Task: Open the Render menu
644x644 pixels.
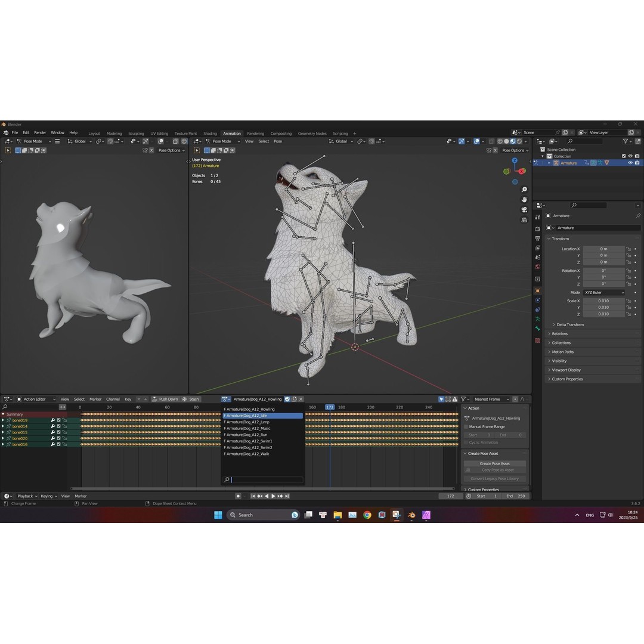Action: [x=40, y=132]
